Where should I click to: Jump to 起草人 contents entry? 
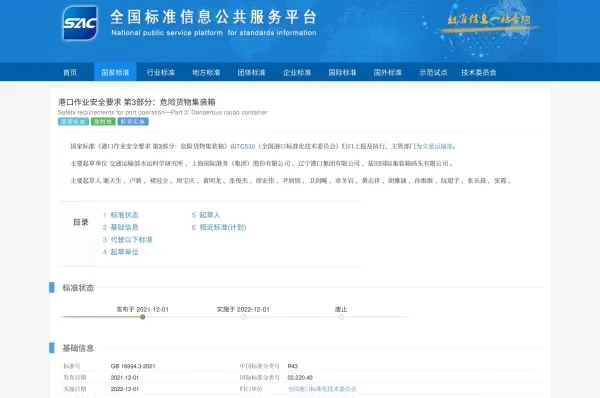(206, 215)
